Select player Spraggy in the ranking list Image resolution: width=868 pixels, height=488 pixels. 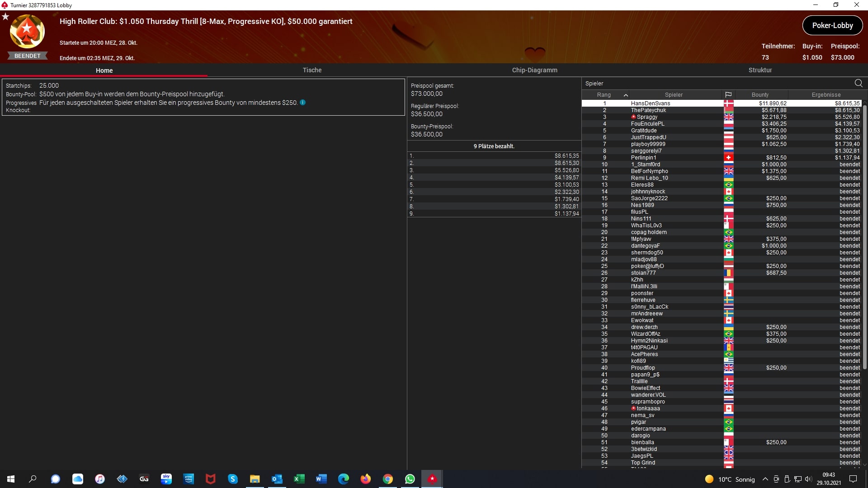click(x=647, y=117)
